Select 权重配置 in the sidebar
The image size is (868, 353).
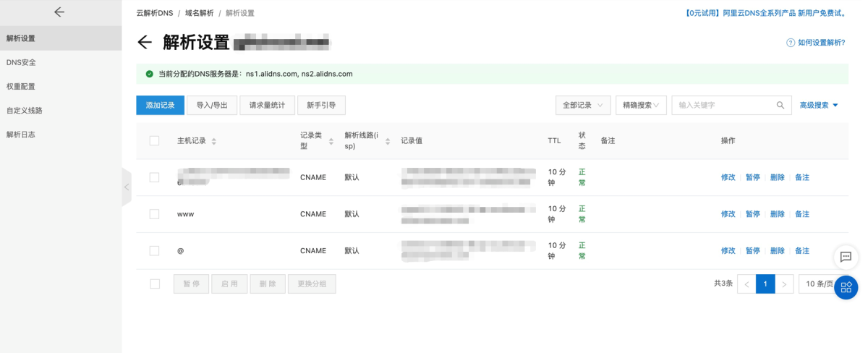point(21,86)
